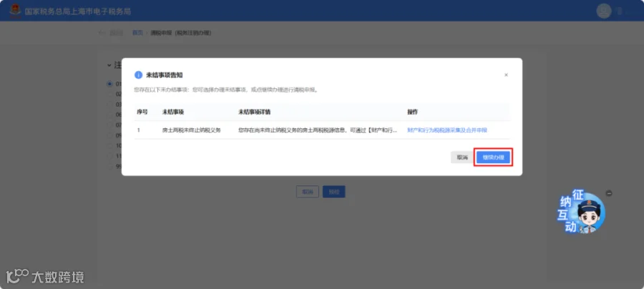Click the page's 取消 button below the dialog
The image size is (644, 289).
pos(308,192)
